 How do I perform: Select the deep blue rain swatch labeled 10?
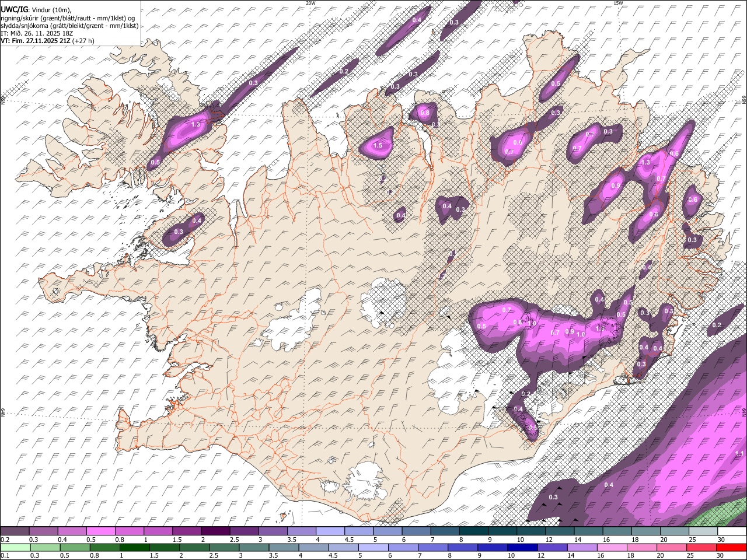(522, 547)
